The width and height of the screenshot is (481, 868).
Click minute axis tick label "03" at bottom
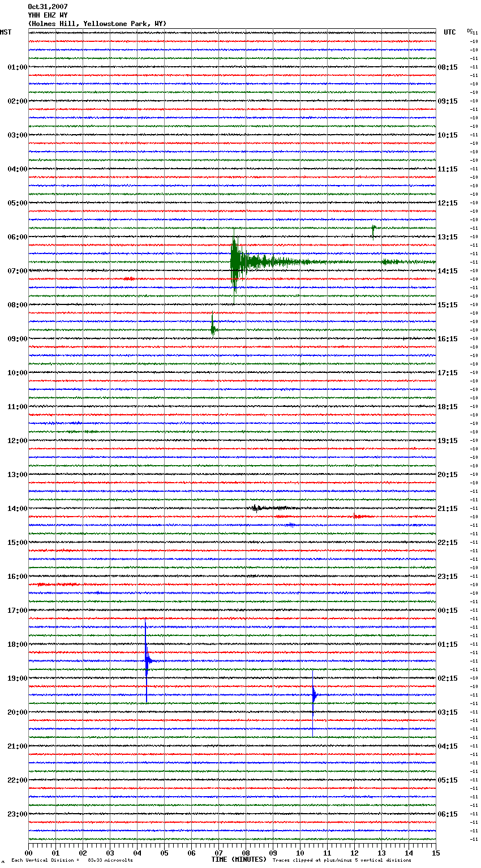tap(110, 853)
